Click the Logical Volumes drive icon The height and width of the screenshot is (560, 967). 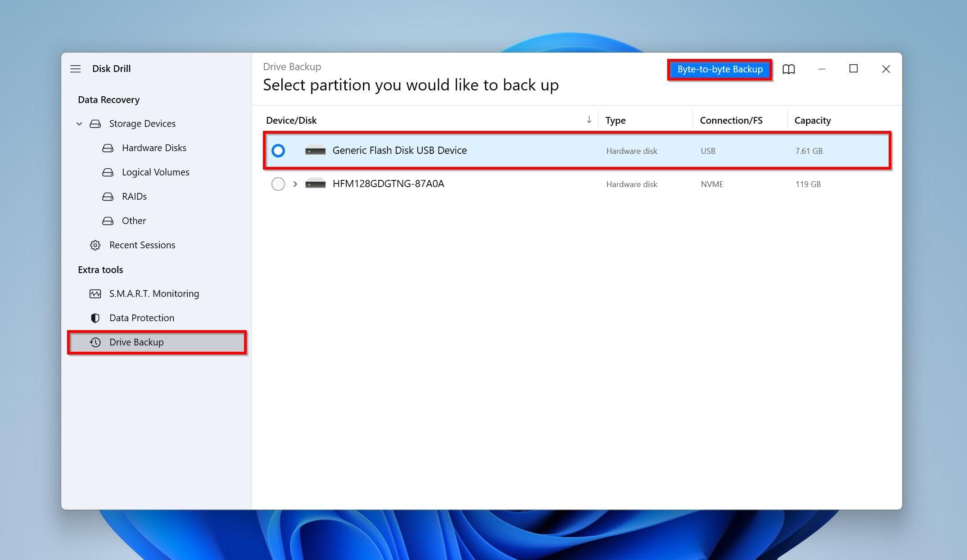click(108, 172)
